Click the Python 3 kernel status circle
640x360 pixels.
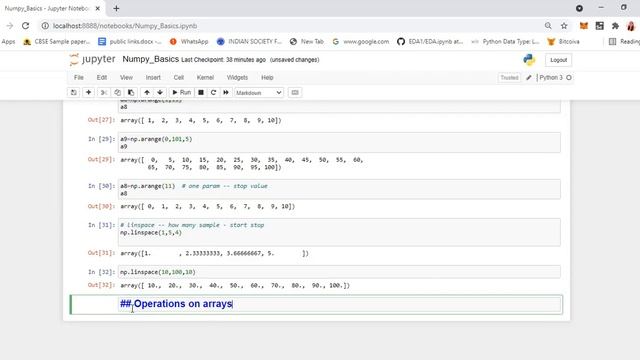pos(569,78)
